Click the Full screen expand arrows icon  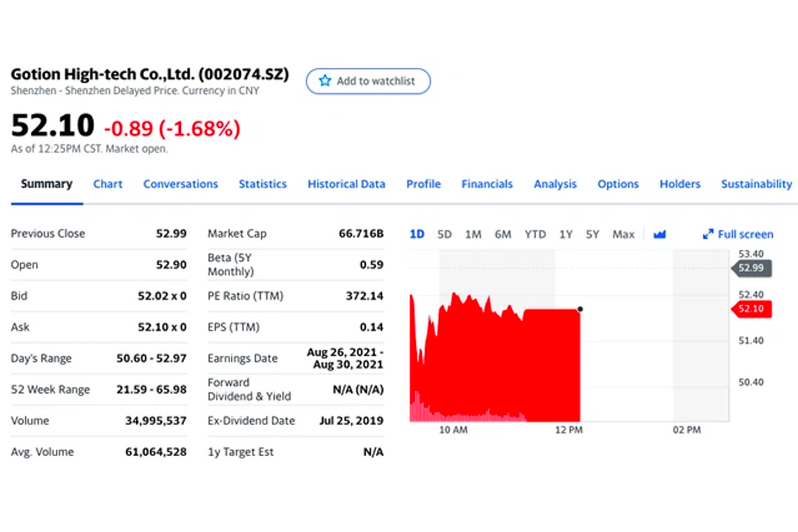[x=708, y=234]
